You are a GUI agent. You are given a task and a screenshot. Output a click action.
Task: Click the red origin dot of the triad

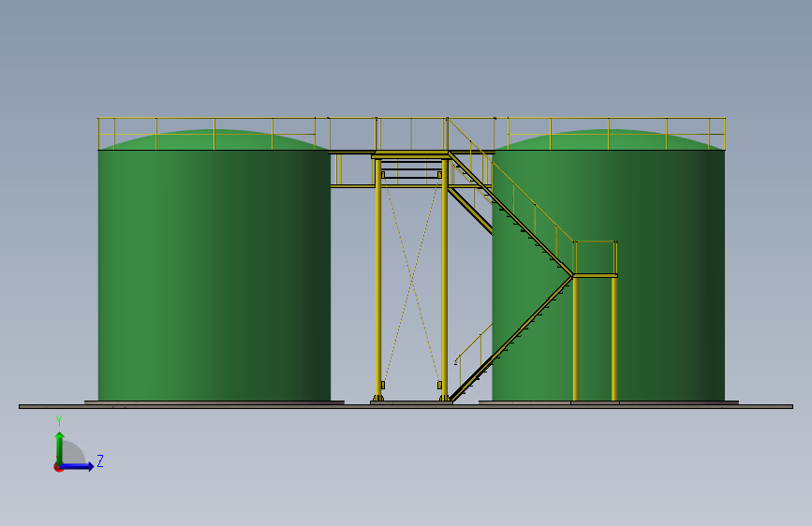tap(58, 467)
